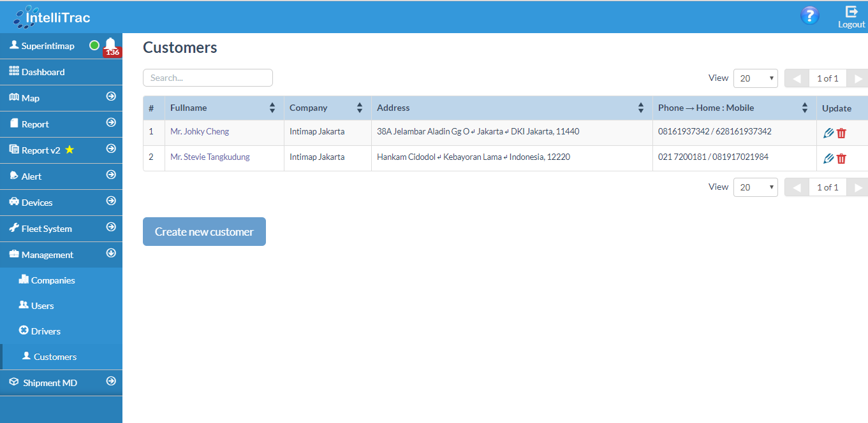
Task: Collapse the Management sidebar section
Action: tap(111, 254)
